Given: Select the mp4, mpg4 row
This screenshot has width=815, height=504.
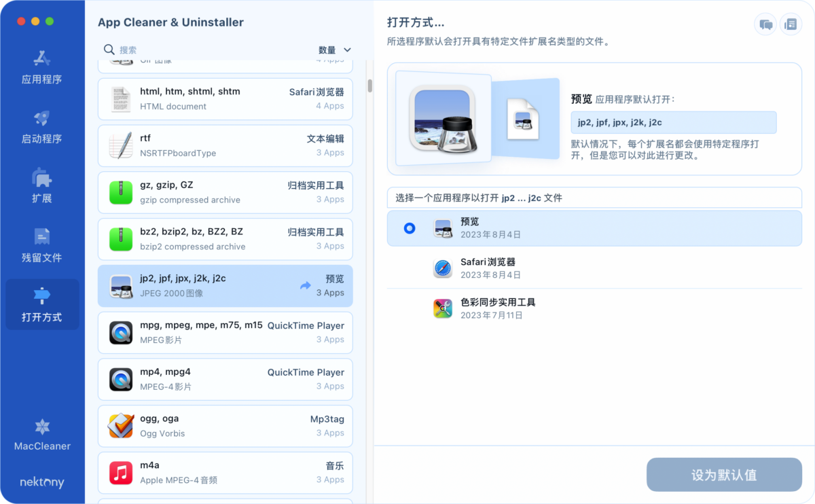Looking at the screenshot, I should pos(225,379).
